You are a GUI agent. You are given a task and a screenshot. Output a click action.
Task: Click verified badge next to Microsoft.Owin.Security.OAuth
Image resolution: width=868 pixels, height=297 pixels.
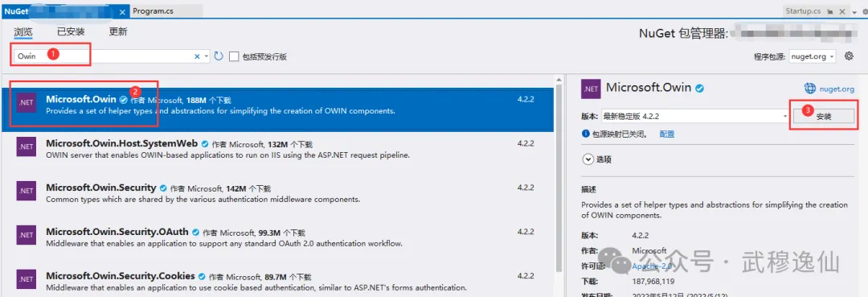click(195, 233)
